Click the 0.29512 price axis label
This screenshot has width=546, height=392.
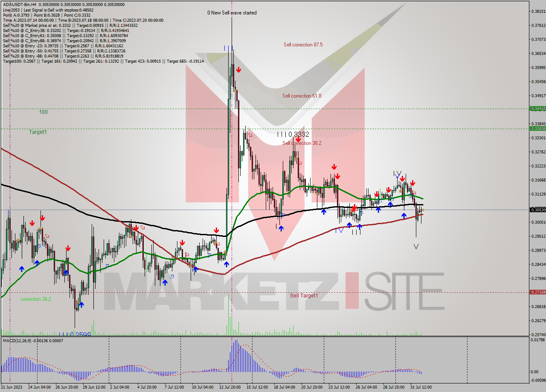point(538,236)
